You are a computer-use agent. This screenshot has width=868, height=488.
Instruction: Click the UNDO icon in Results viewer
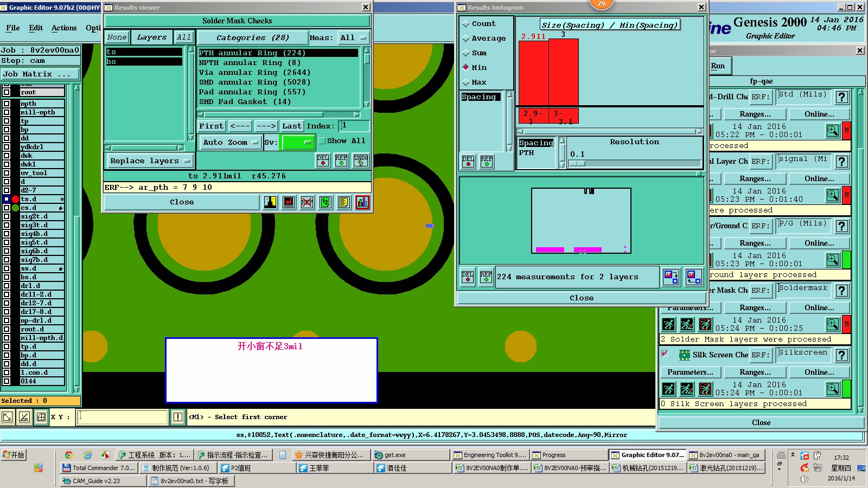point(361,160)
